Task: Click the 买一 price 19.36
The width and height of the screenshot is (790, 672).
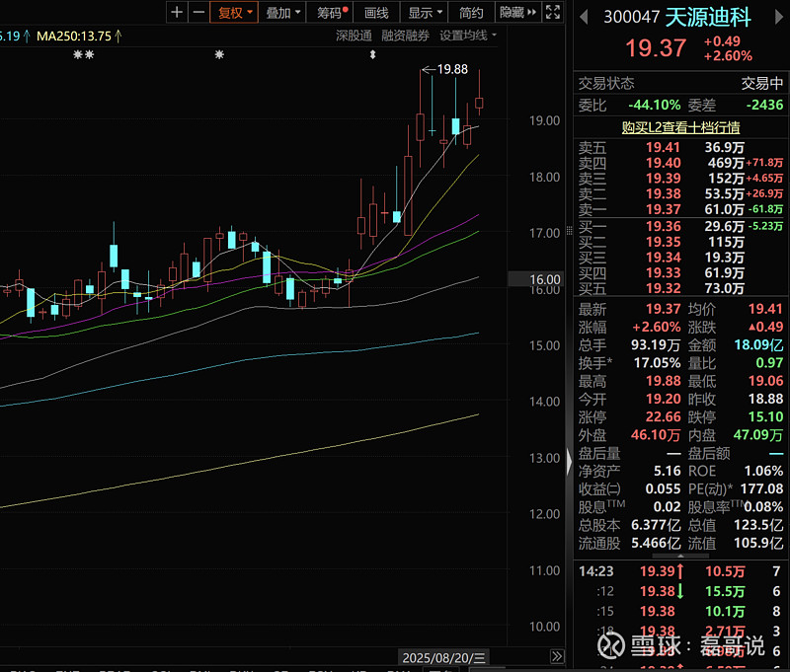Action: tap(663, 227)
